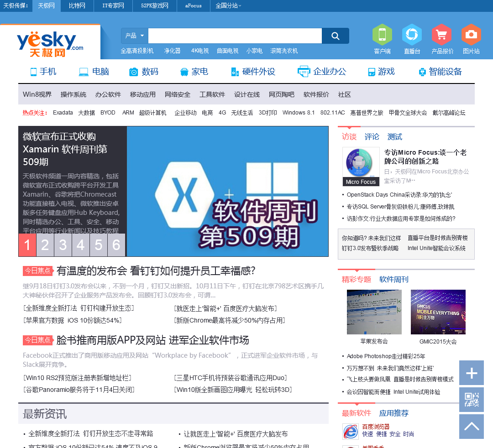Open Win8视界 in the software menu
Image resolution: width=493 pixels, height=448 pixels.
click(x=37, y=94)
